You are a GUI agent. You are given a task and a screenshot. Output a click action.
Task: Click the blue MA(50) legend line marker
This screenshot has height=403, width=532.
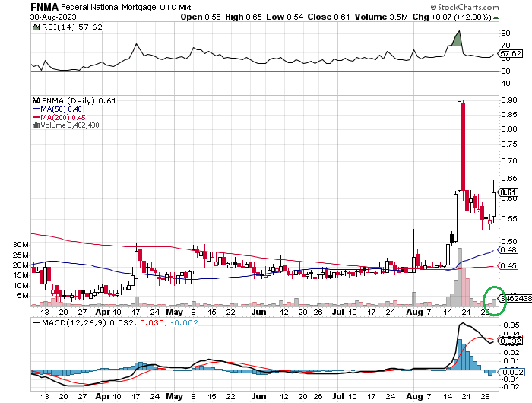click(x=36, y=109)
